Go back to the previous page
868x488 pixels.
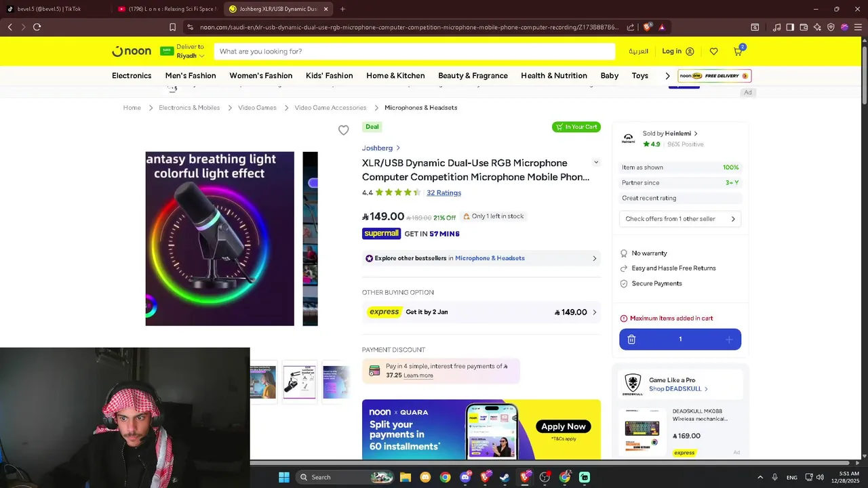point(9,27)
